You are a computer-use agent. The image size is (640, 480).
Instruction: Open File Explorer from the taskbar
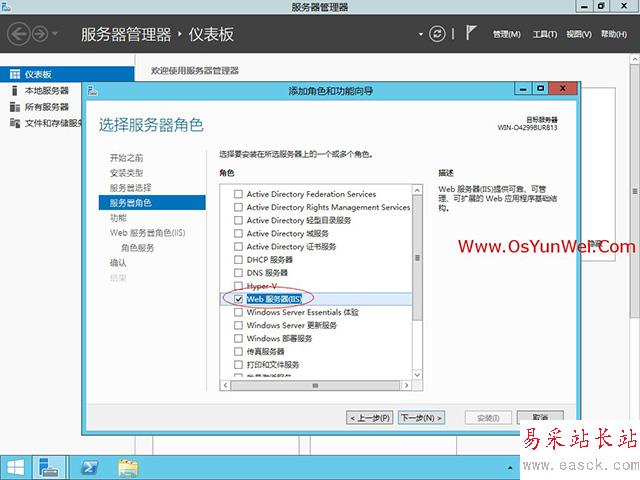(128, 467)
